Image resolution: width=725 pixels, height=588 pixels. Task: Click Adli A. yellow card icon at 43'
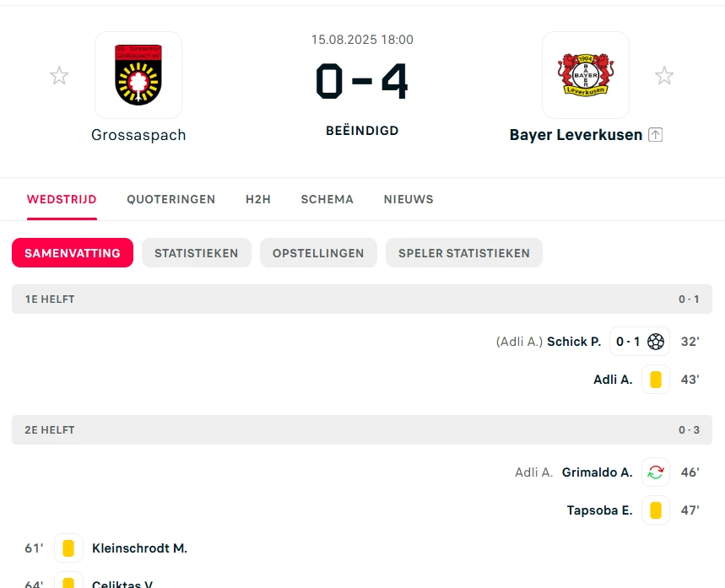[655, 380]
